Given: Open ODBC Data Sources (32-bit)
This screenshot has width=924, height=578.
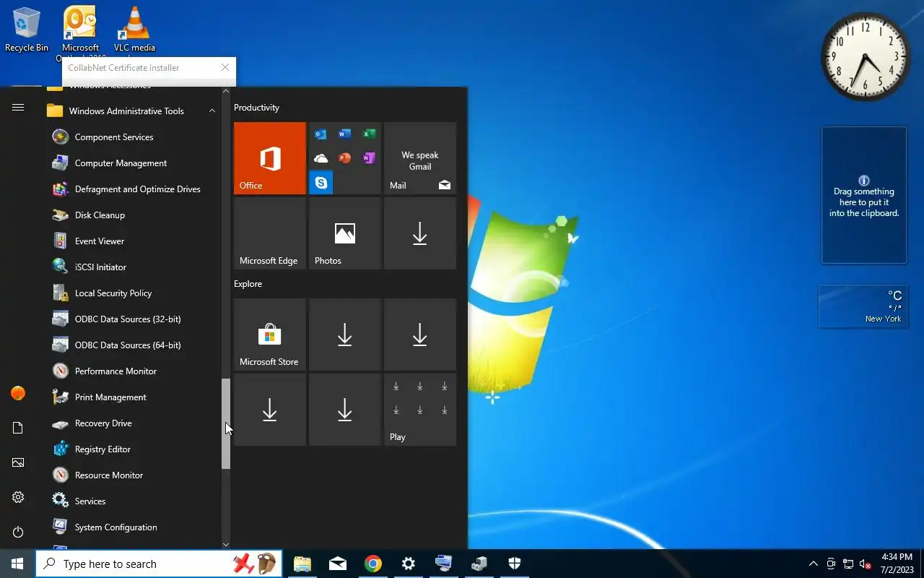Looking at the screenshot, I should point(134,319).
